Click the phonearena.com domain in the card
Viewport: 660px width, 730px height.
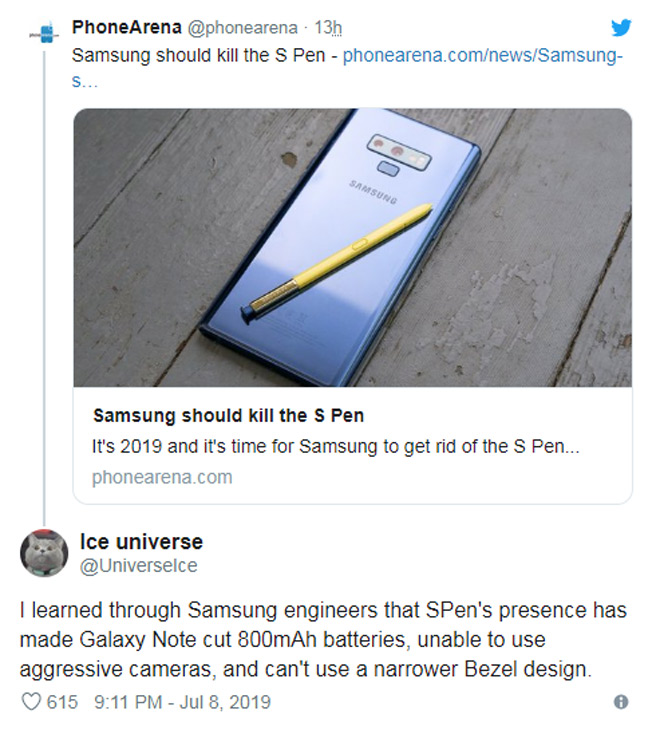pyautogui.click(x=162, y=476)
